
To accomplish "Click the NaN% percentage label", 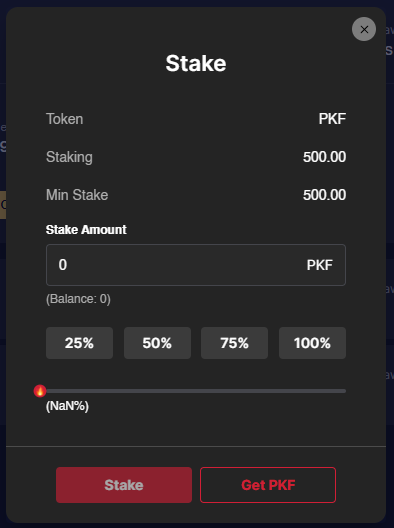I will point(67,406).
